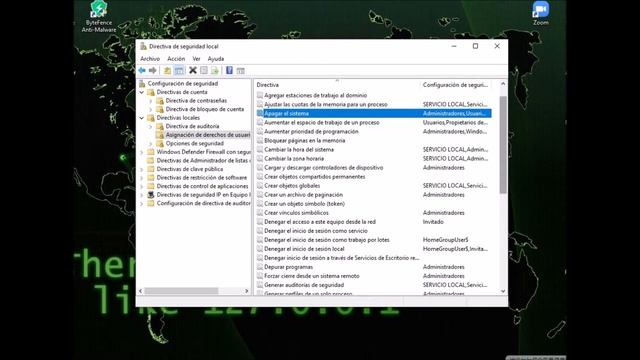
Task: Select the highlighted Apagar el sistema policy
Action: click(x=373, y=113)
